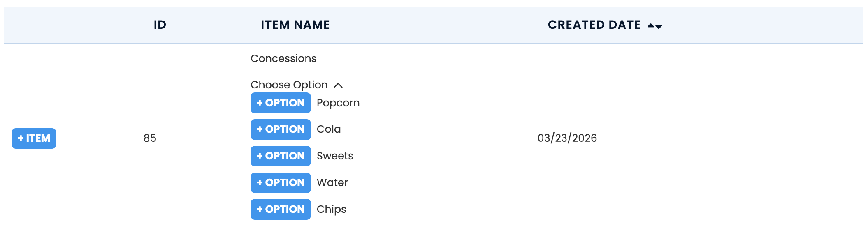
Task: Click the ID column header
Action: click(160, 25)
